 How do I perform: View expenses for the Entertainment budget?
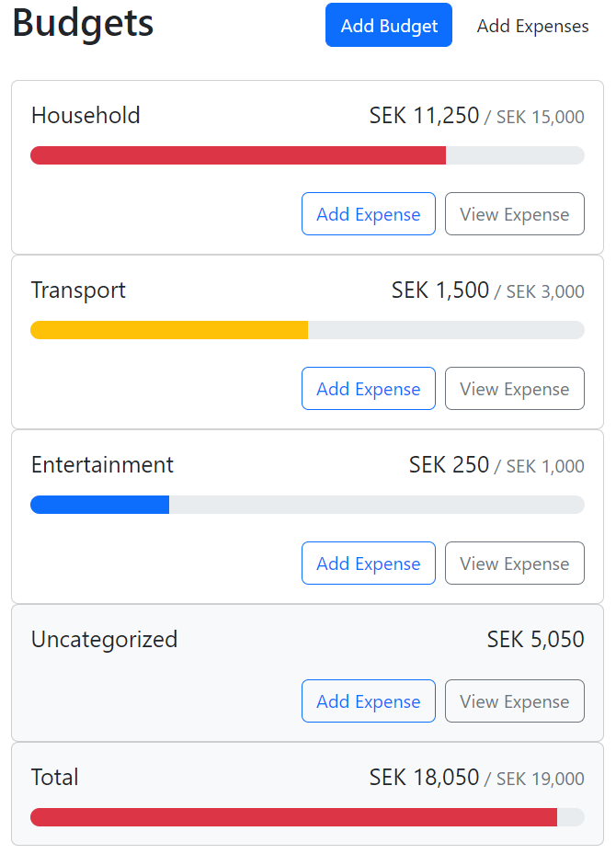(514, 563)
